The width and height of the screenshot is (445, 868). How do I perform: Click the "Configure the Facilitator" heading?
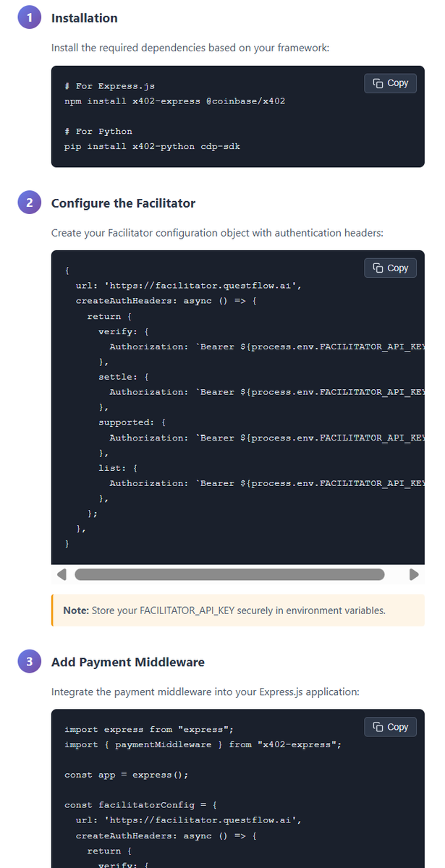pos(123,203)
